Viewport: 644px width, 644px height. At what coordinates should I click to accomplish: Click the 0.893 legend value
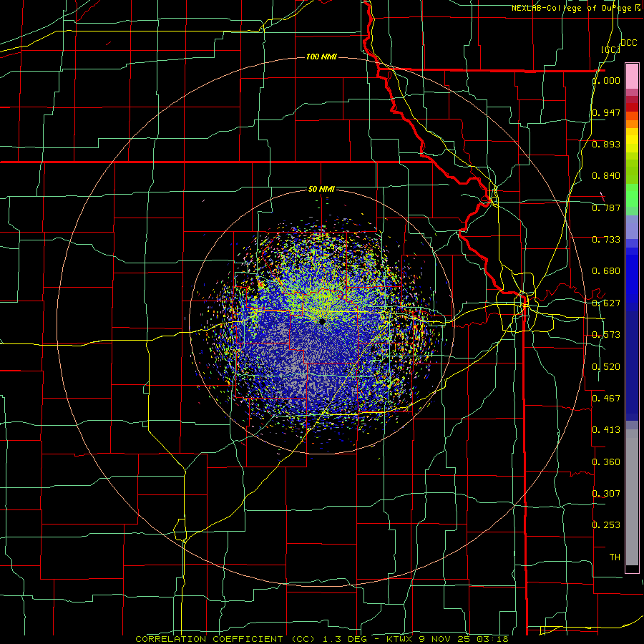[x=606, y=144]
